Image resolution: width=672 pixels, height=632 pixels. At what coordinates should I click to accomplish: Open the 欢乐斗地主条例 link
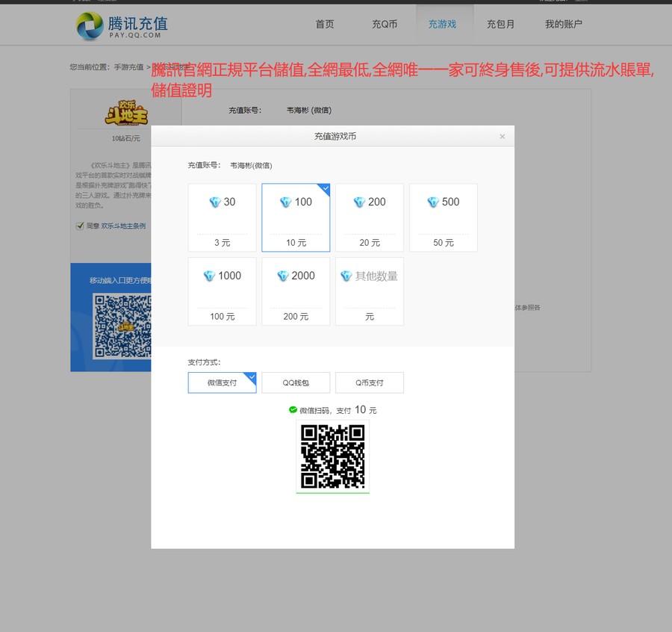[123, 226]
